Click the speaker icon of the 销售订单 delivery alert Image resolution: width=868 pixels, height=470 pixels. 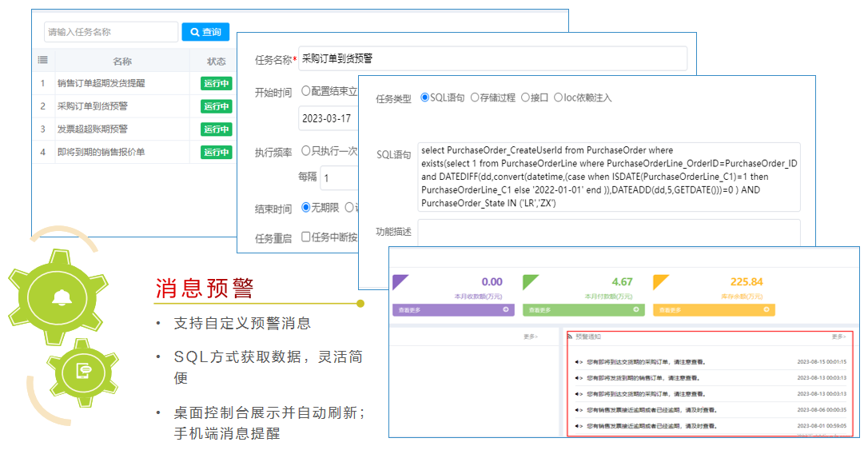[579, 378]
